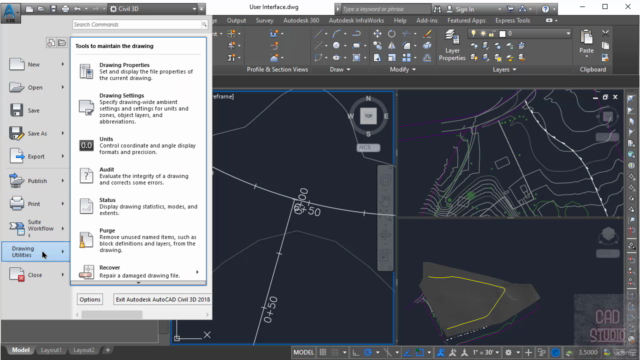Click the Scale tool in Modify panel
Screen dimensions: 640x360
coord(391,58)
